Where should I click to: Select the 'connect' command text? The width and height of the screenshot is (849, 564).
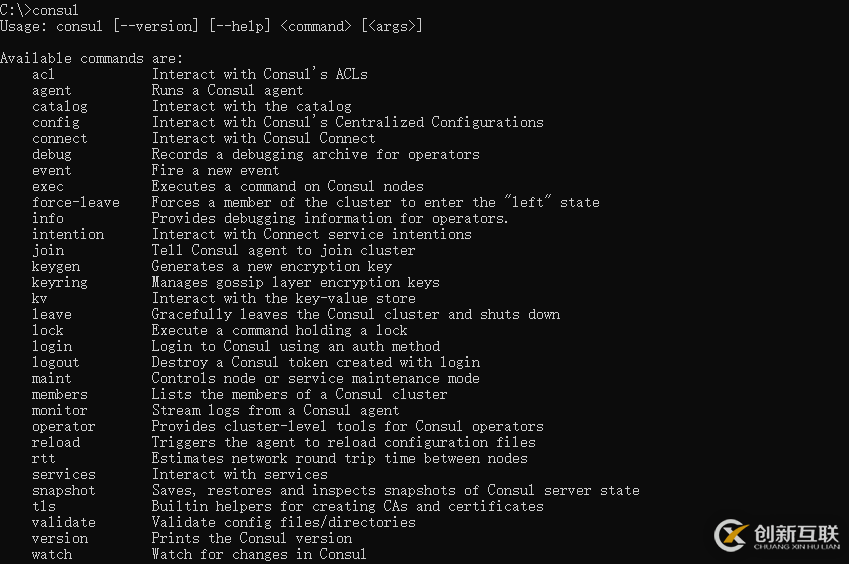click(60, 138)
